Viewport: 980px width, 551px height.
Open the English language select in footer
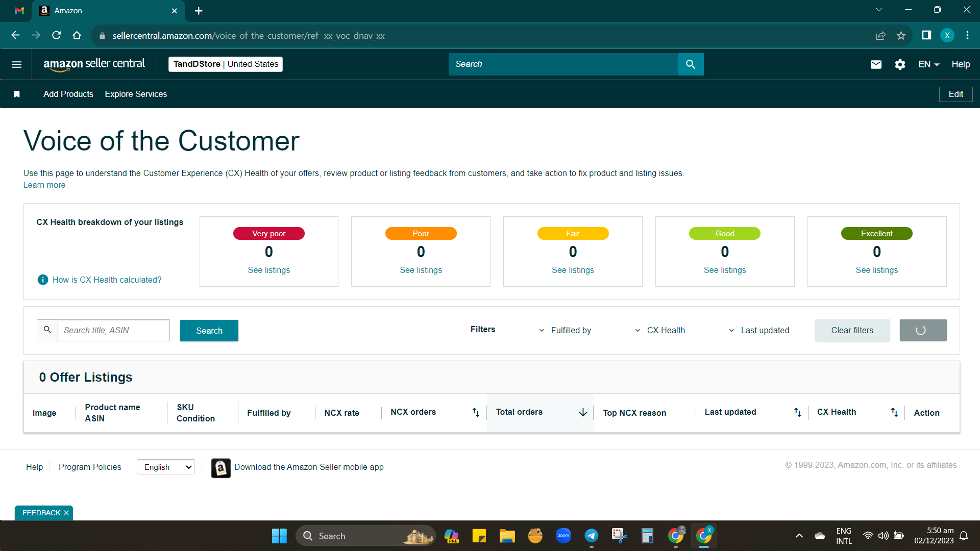click(166, 467)
